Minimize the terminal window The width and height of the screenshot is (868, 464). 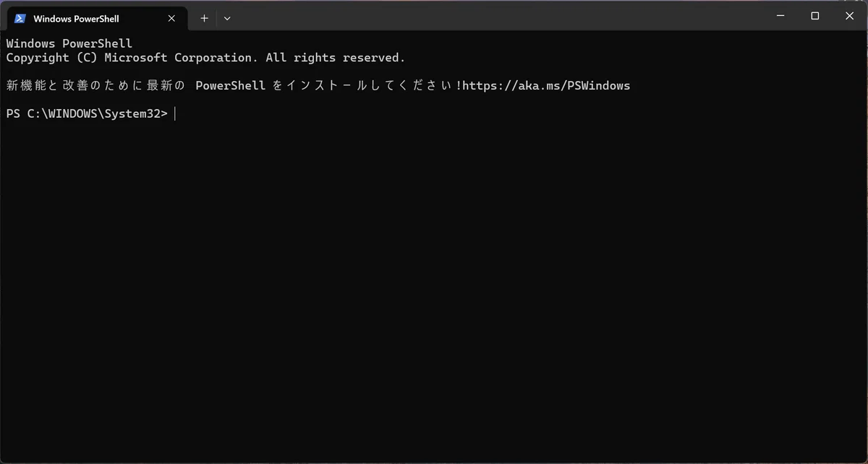781,16
